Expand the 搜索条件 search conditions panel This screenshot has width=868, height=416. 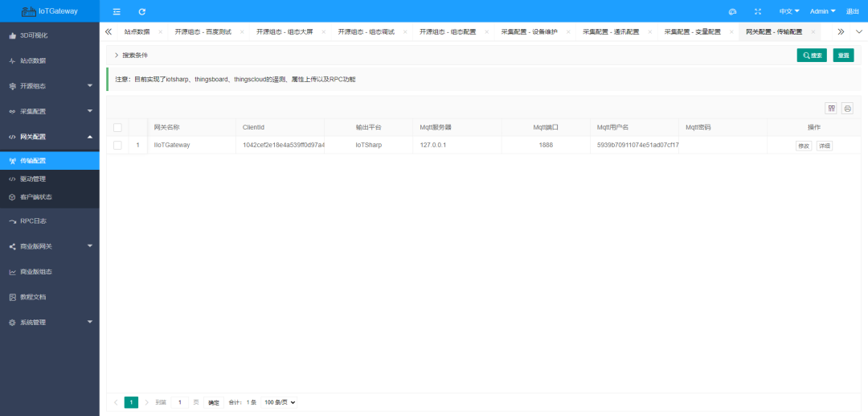click(x=131, y=56)
